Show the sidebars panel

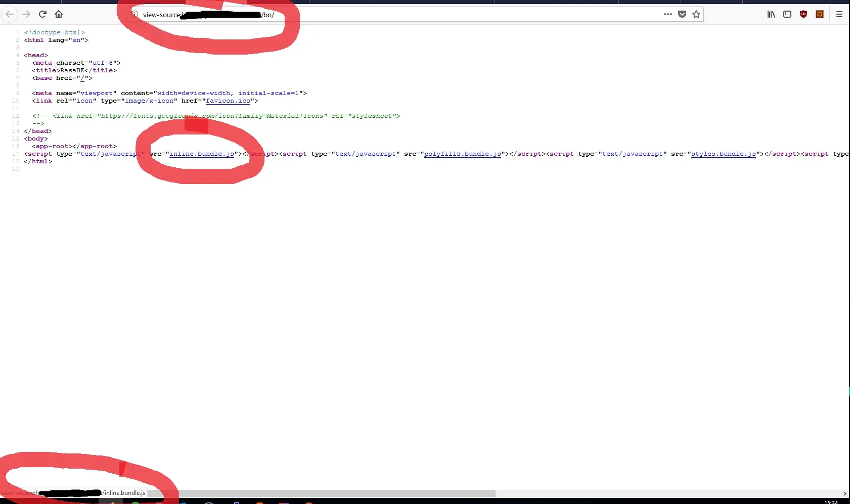787,14
